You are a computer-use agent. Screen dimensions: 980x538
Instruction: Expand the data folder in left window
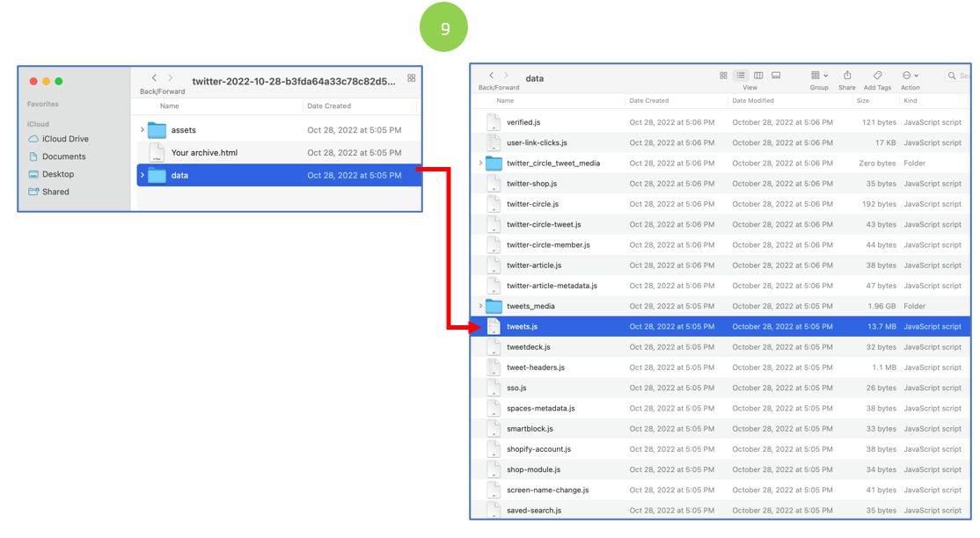142,175
